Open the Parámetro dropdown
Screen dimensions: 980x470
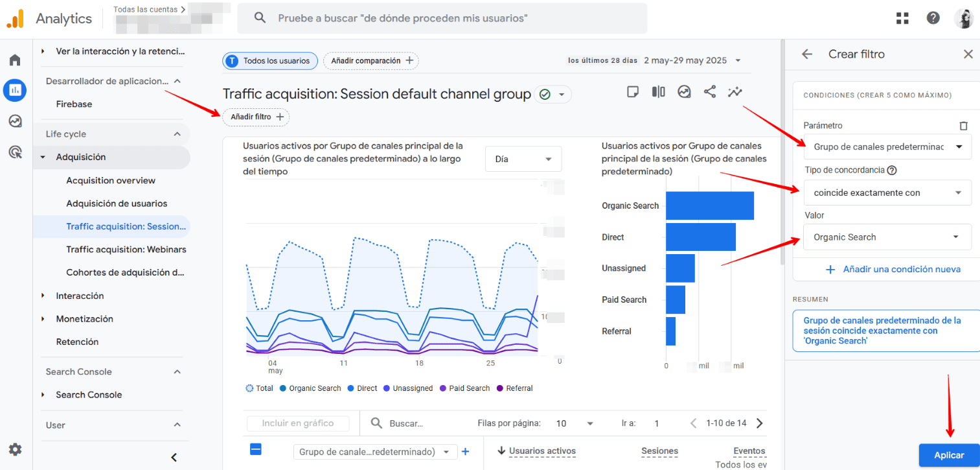[x=887, y=147]
